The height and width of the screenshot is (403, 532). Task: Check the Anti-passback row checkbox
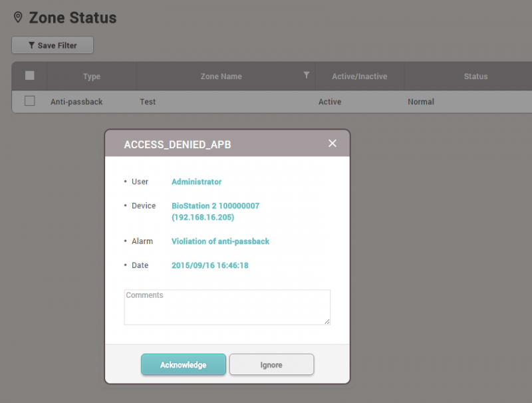(29, 101)
